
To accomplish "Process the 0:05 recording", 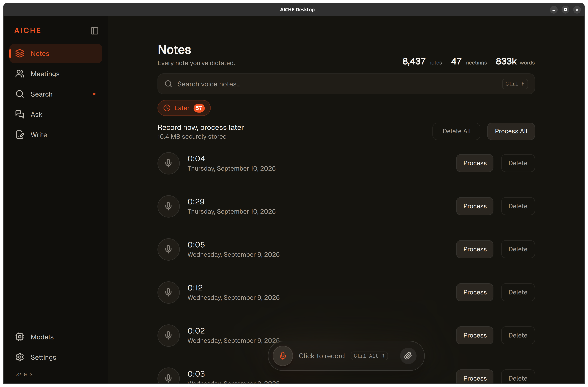I will coord(475,249).
